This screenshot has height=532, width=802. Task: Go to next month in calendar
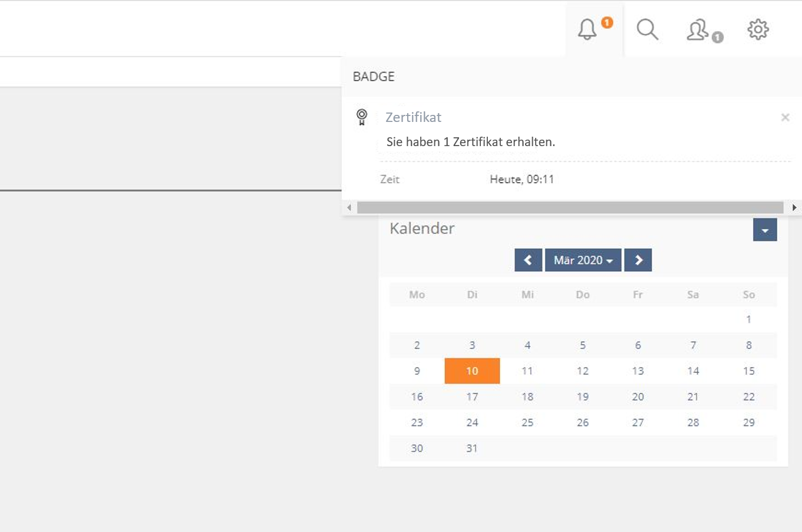638,260
